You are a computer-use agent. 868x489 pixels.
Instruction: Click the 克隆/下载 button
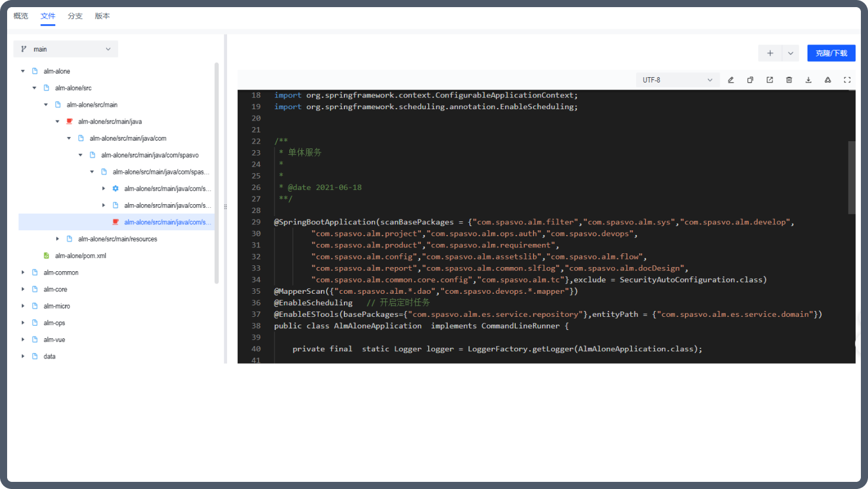click(x=831, y=53)
